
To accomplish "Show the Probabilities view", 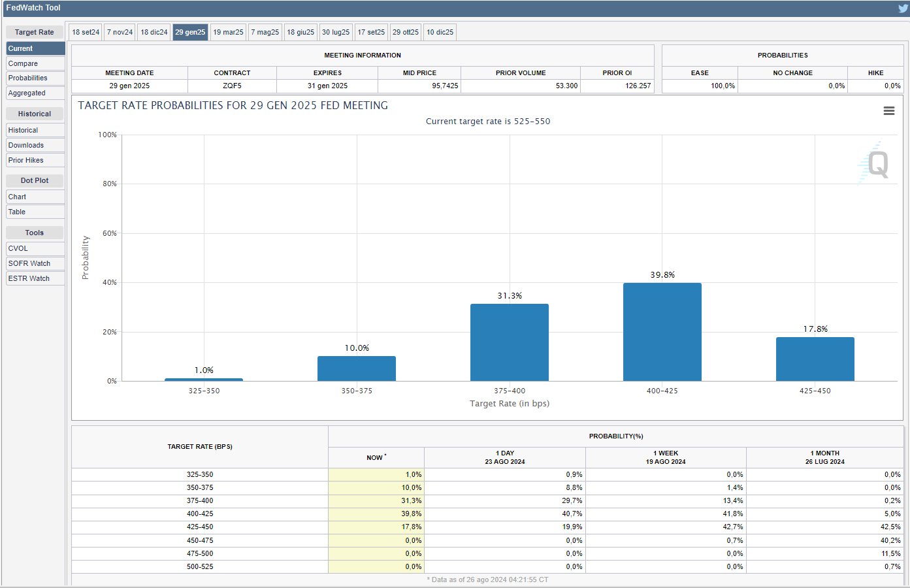I will click(x=35, y=78).
